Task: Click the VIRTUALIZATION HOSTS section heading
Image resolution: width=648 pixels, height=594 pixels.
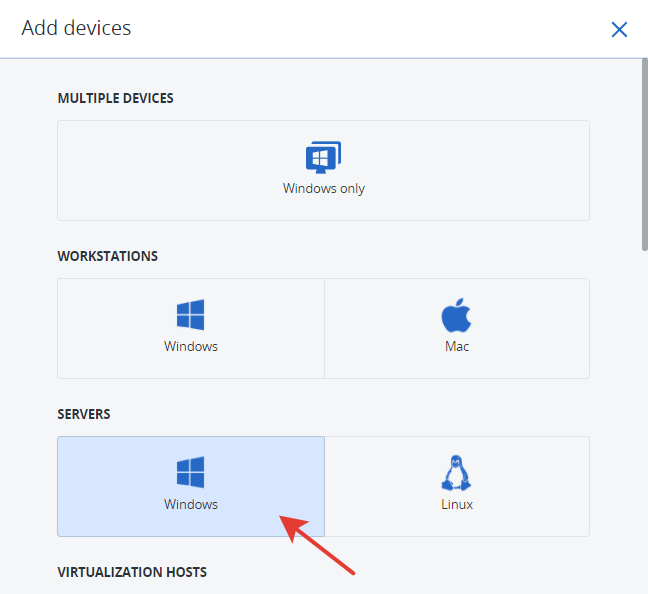Action: point(132,572)
